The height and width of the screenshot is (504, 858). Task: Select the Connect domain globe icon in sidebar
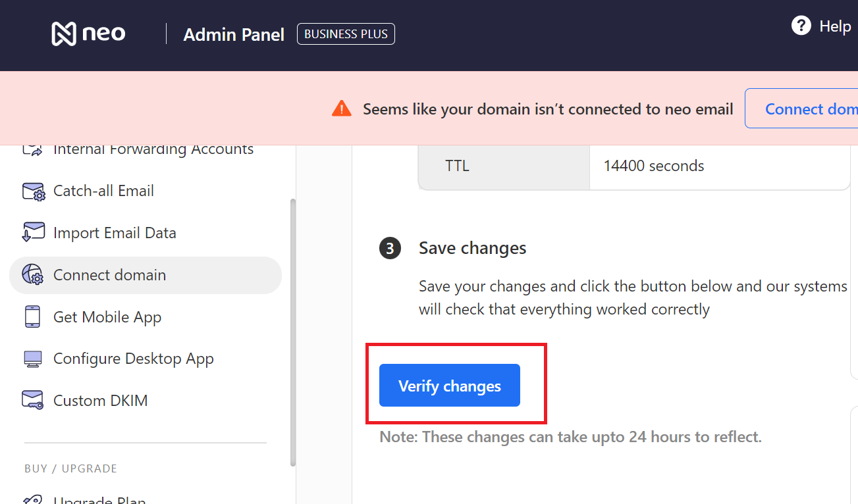[34, 275]
